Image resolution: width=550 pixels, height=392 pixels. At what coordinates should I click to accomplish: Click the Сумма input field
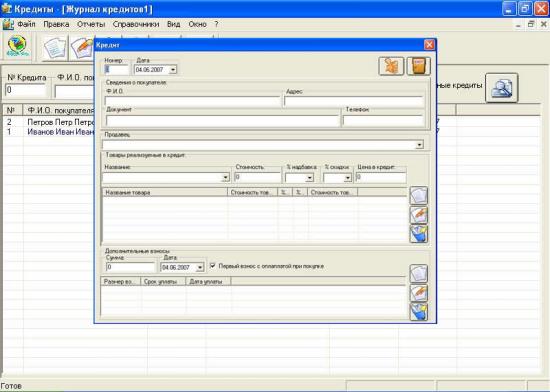point(130,267)
